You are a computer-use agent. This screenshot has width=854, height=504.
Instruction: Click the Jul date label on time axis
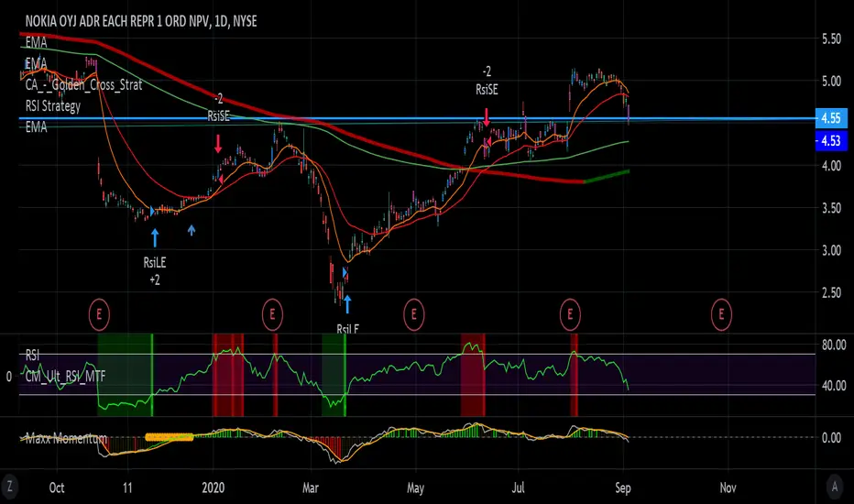518,488
